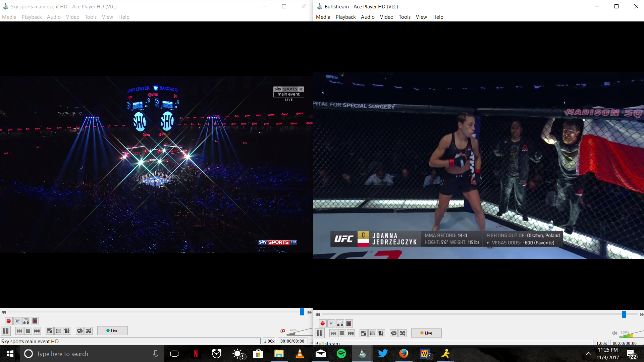Click the Live button in Buffstream window

[426, 333]
